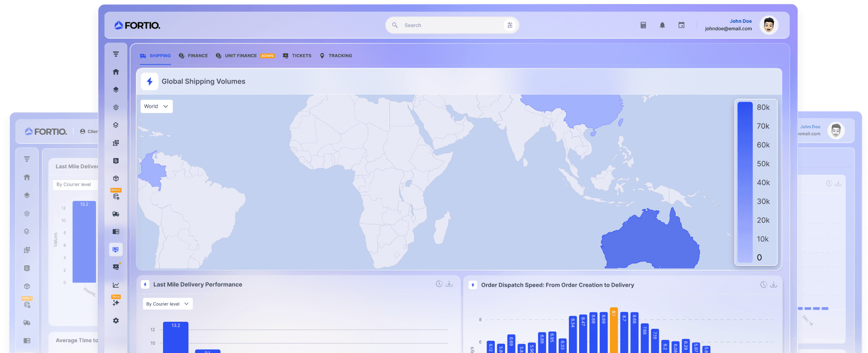Click the "10k" legend label
The height and width of the screenshot is (353, 868).
[x=763, y=239]
